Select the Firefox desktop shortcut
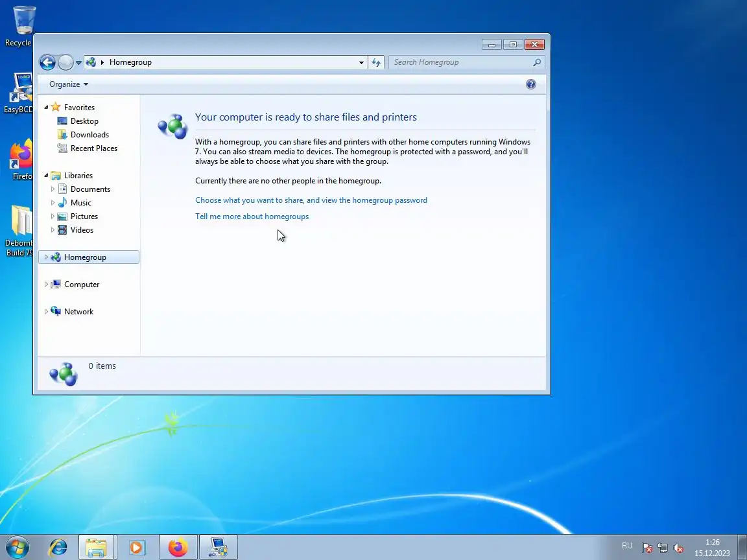This screenshot has width=747, height=560. 21,159
